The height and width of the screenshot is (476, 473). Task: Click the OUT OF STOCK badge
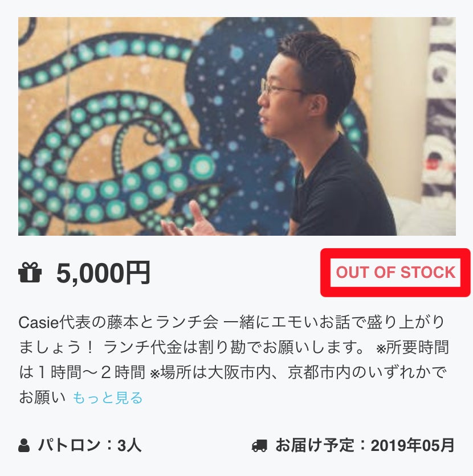395,272
